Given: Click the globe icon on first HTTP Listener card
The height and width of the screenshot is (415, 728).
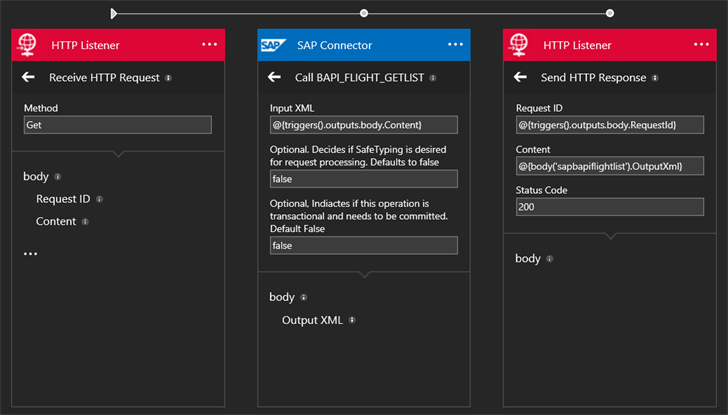Looking at the screenshot, I should (x=27, y=45).
